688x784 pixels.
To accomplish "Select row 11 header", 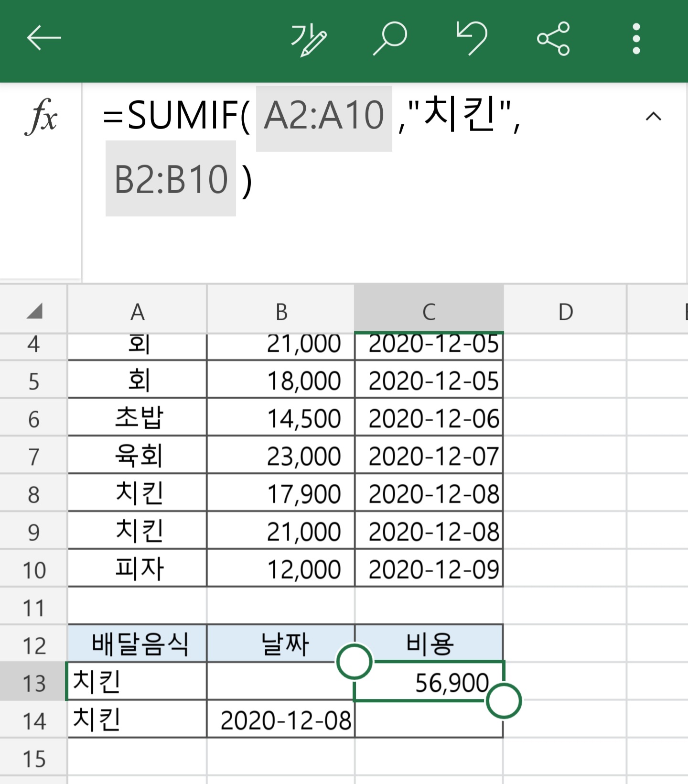I will tap(33, 607).
